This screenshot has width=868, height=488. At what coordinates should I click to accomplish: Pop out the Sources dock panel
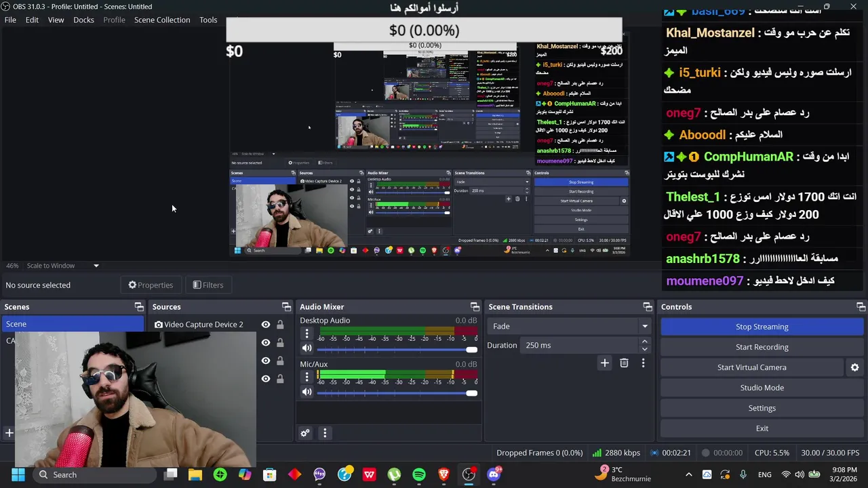(x=286, y=307)
